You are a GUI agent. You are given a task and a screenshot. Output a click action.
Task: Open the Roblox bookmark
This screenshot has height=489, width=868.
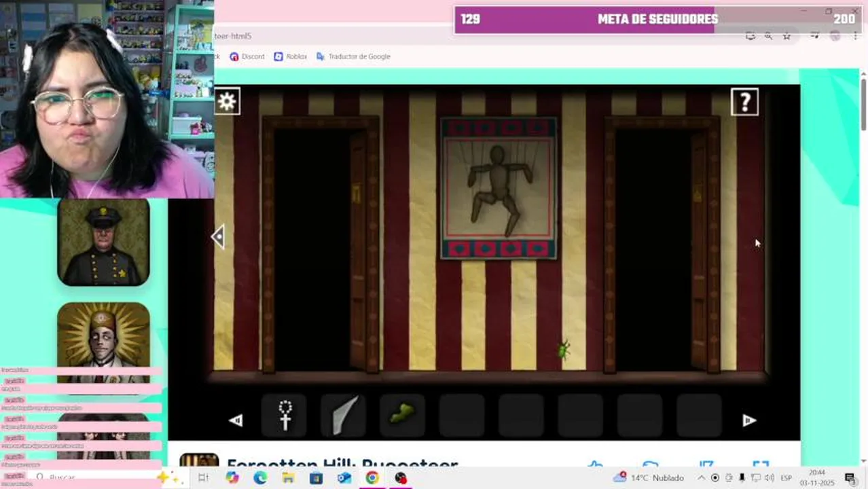pos(290,56)
